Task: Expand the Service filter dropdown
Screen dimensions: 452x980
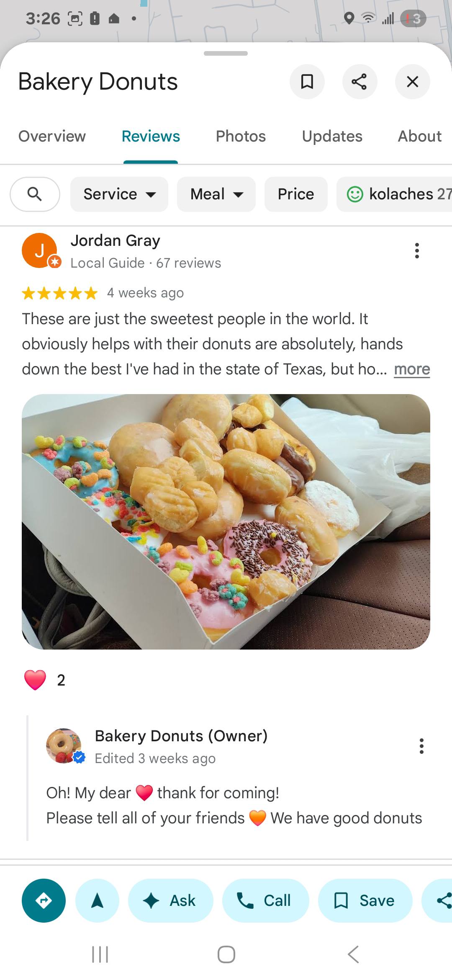Action: (x=119, y=194)
